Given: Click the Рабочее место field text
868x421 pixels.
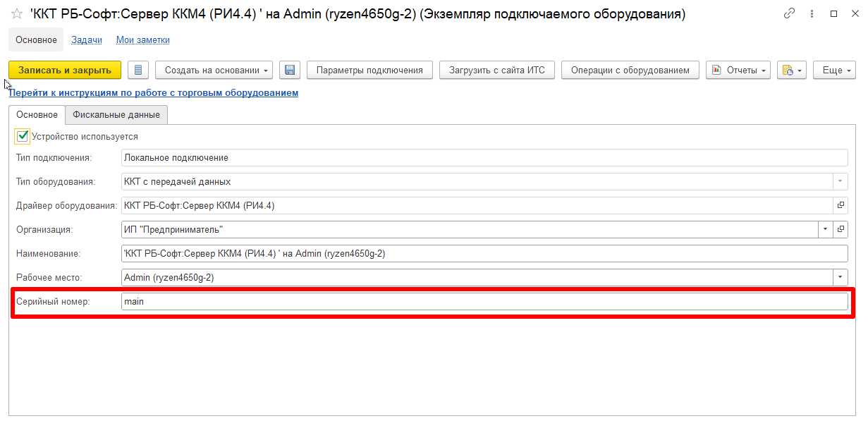Looking at the screenshot, I should click(477, 277).
